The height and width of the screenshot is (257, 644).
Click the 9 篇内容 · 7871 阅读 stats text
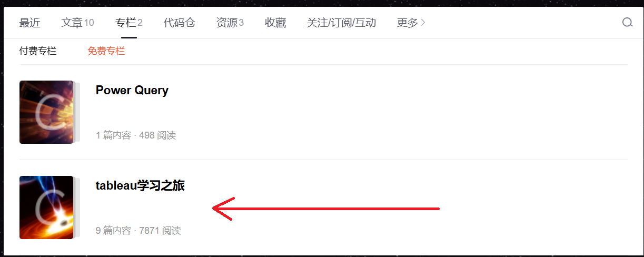tap(138, 231)
